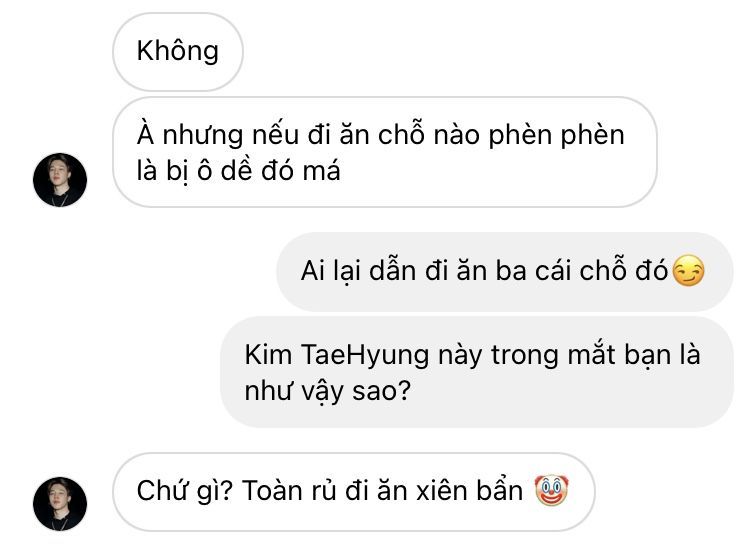Image resolution: width=750 pixels, height=544 pixels.
Task: Select the "Không" message bubble
Action: pyautogui.click(x=178, y=52)
